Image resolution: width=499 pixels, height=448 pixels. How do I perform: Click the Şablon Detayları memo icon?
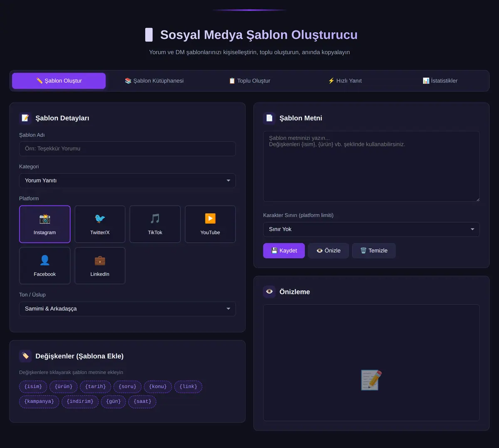pos(25,118)
